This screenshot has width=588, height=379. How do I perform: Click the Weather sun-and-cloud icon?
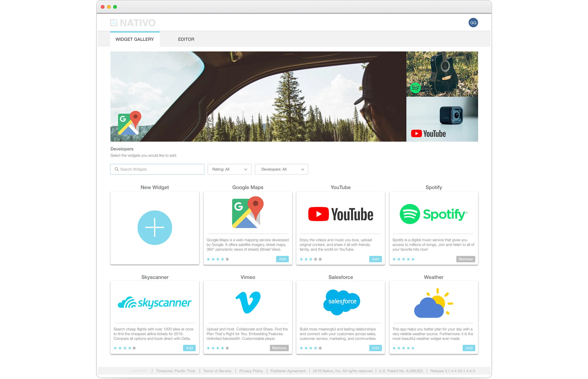point(433,302)
